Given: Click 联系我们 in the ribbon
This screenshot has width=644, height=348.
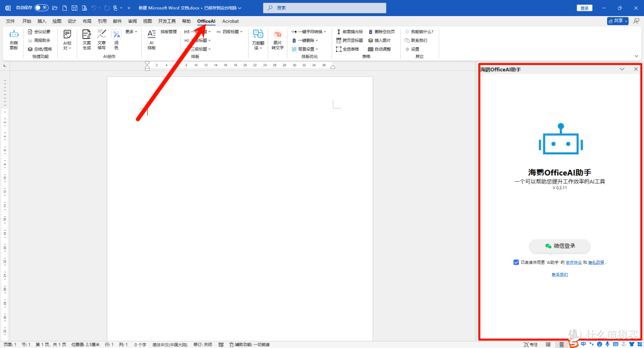Looking at the screenshot, I should [x=416, y=40].
